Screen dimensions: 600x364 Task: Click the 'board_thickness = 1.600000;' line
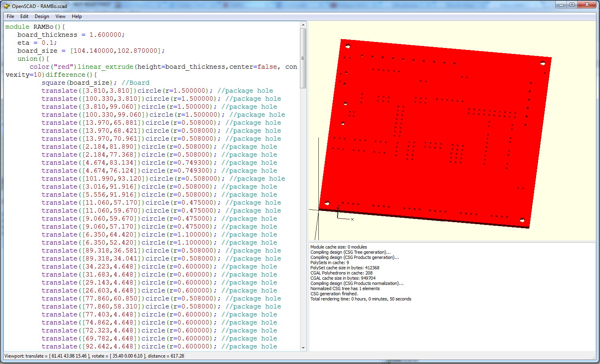(71, 35)
